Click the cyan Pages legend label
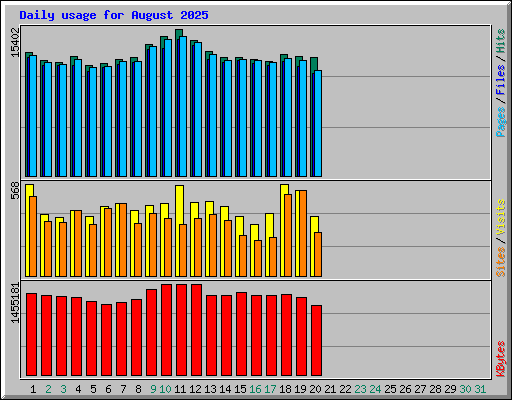The image size is (512, 400). pos(500,122)
